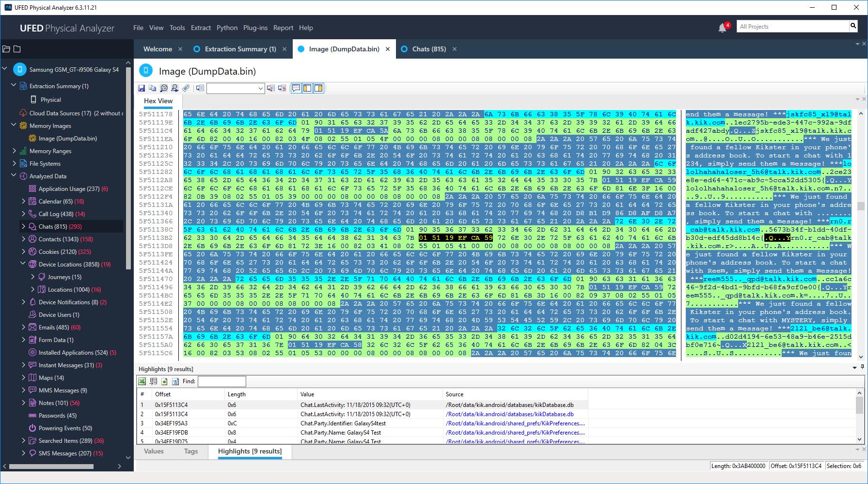Image resolution: width=868 pixels, height=484 pixels.
Task: Toggle the comment bubble view button
Action: tap(296, 88)
